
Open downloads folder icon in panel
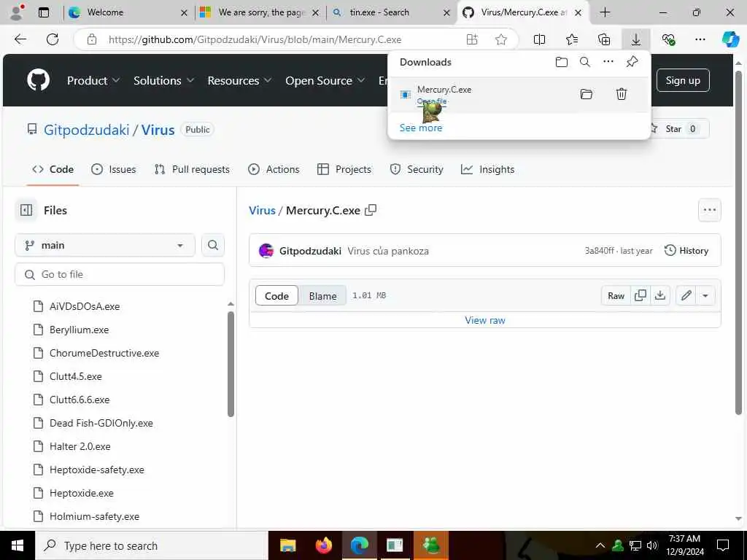[562, 62]
